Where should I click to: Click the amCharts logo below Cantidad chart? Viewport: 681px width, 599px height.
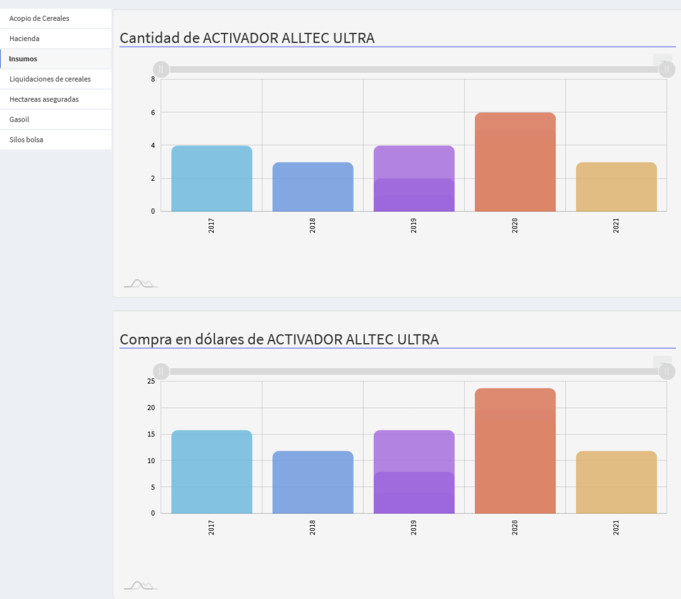click(x=141, y=284)
